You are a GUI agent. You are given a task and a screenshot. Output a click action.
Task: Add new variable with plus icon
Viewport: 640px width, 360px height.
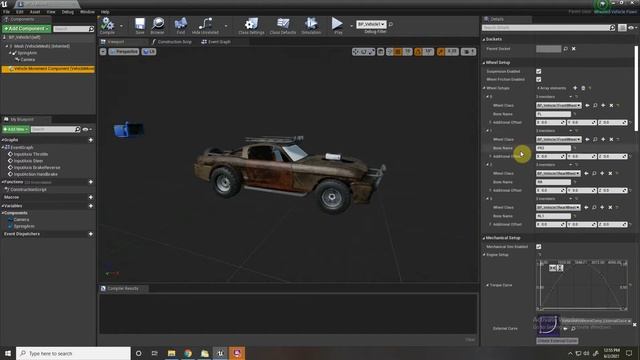click(91, 206)
